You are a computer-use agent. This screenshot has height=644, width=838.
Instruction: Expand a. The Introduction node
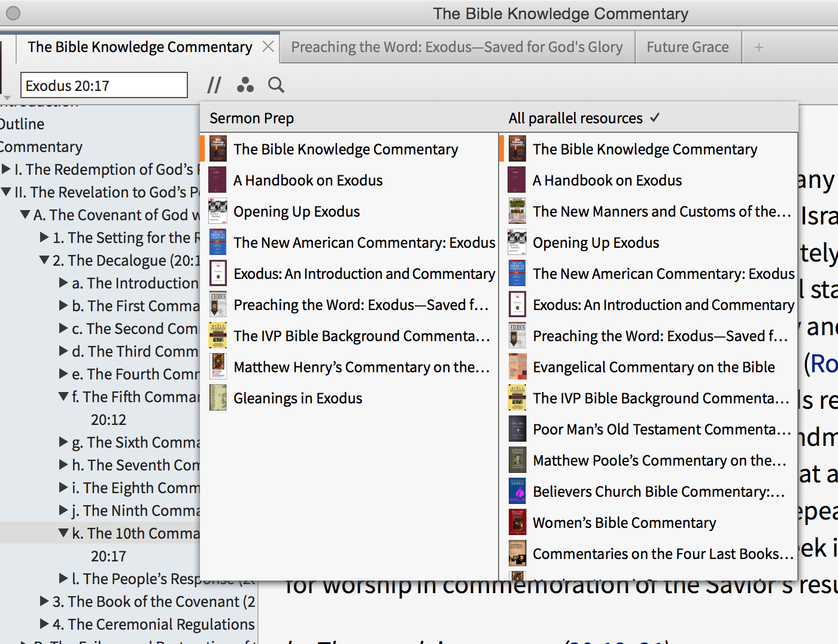[x=63, y=283]
